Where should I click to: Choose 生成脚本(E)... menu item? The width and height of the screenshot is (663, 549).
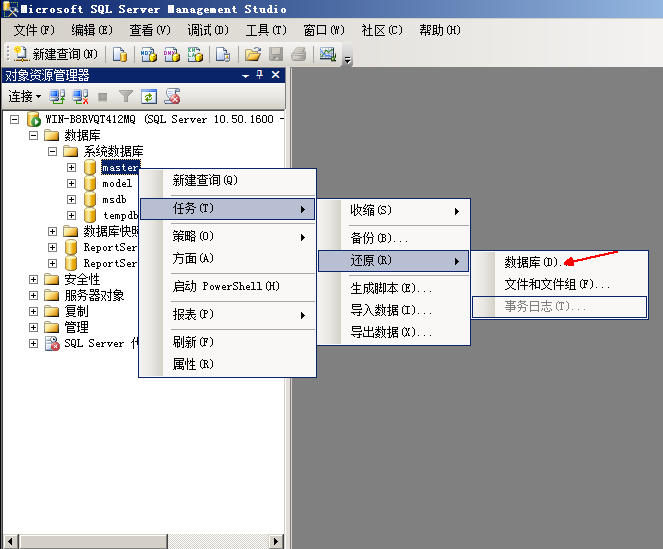tap(393, 288)
